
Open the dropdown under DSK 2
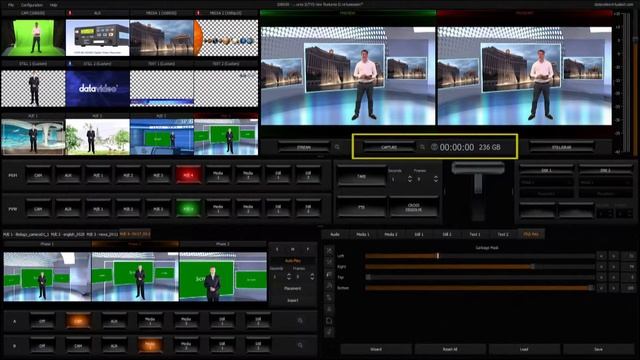click(x=605, y=182)
